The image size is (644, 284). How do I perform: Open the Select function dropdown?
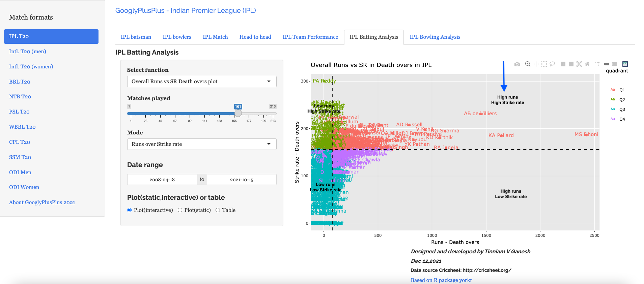coord(201,82)
